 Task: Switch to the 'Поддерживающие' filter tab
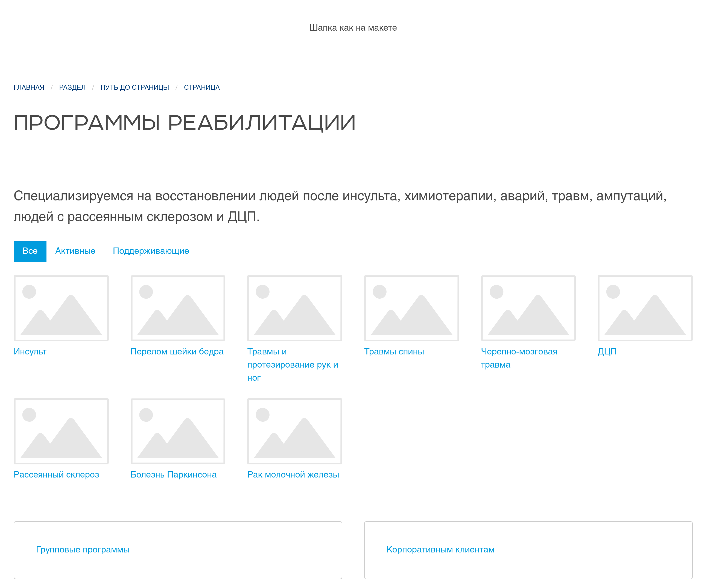click(151, 251)
